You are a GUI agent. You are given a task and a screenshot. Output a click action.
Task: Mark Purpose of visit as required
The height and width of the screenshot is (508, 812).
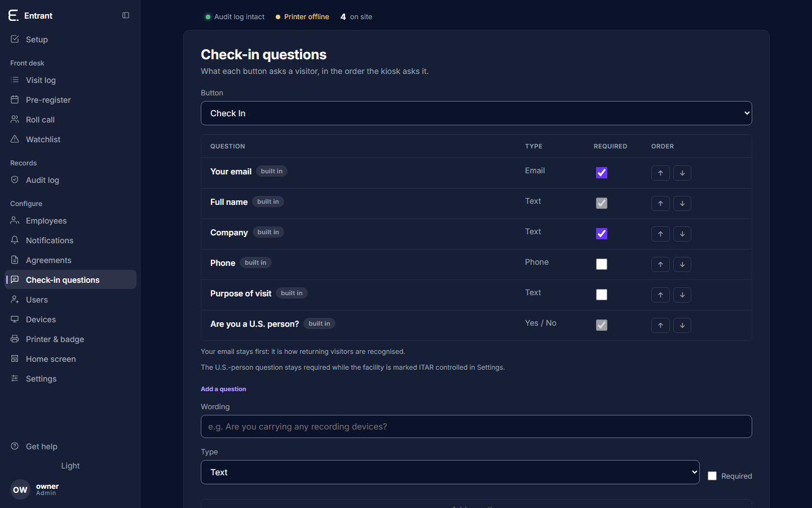(x=602, y=295)
